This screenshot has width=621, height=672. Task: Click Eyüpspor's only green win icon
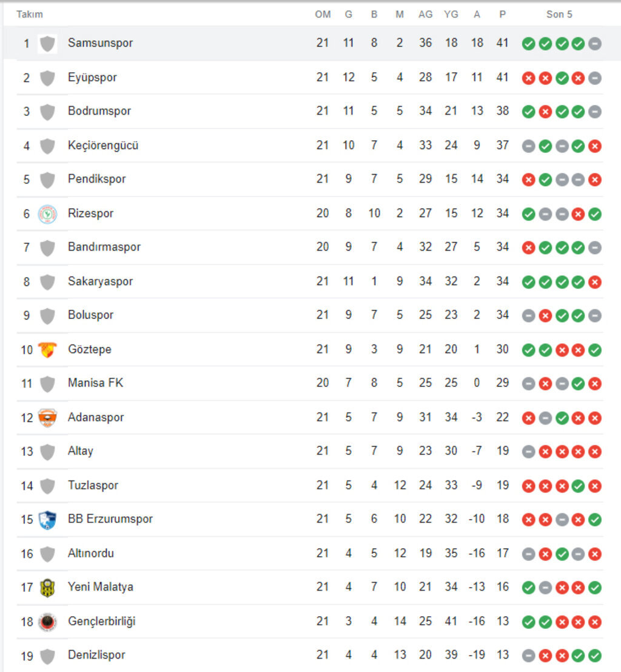[562, 78]
